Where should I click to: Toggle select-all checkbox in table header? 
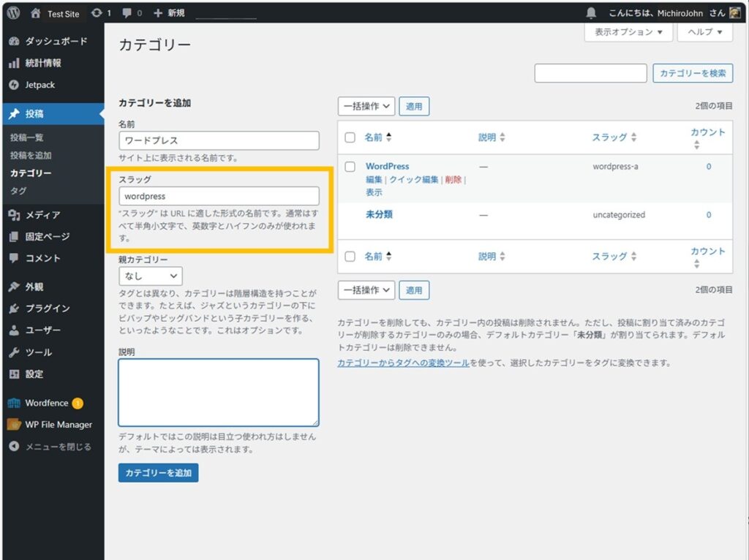(350, 137)
